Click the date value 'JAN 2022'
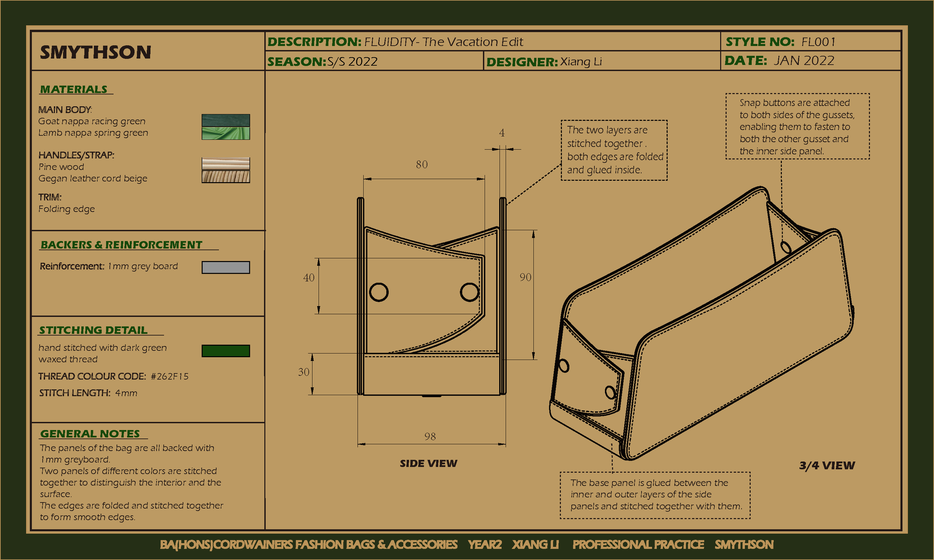The image size is (934, 560). coord(804,61)
